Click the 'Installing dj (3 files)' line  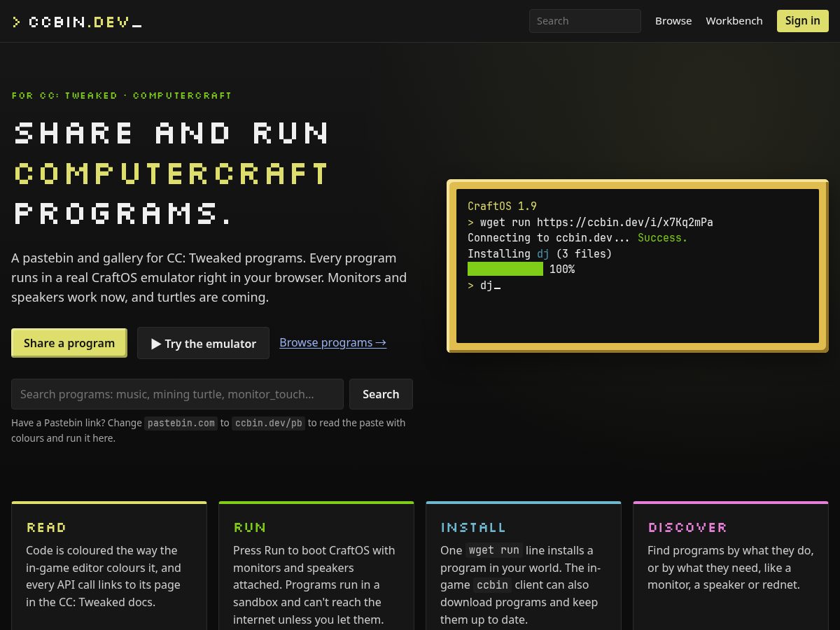540,253
